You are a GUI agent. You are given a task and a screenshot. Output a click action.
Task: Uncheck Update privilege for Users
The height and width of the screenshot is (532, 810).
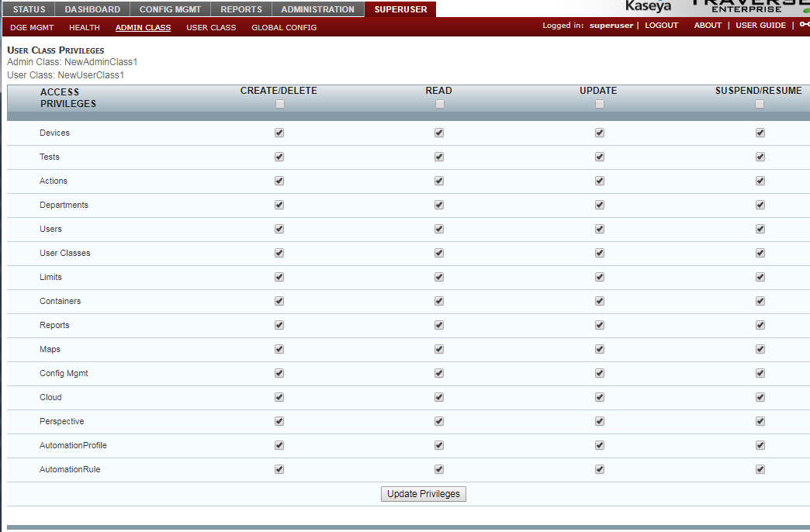[600, 229]
